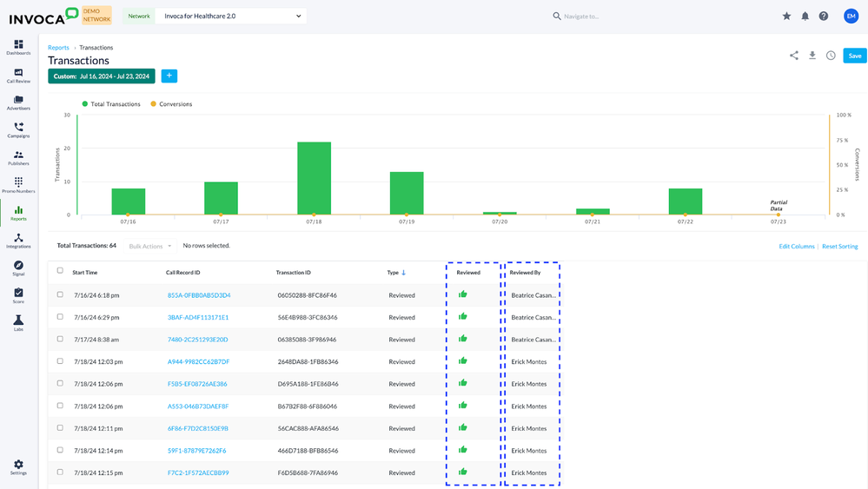This screenshot has height=489, width=868.
Task: Click the Save button
Action: pyautogui.click(x=855, y=56)
